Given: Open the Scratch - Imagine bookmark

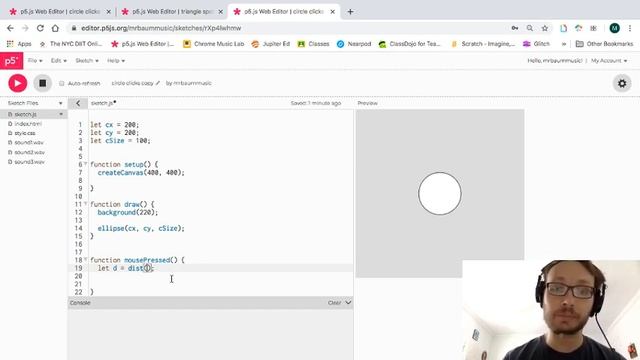Looking at the screenshot, I should 483,44.
